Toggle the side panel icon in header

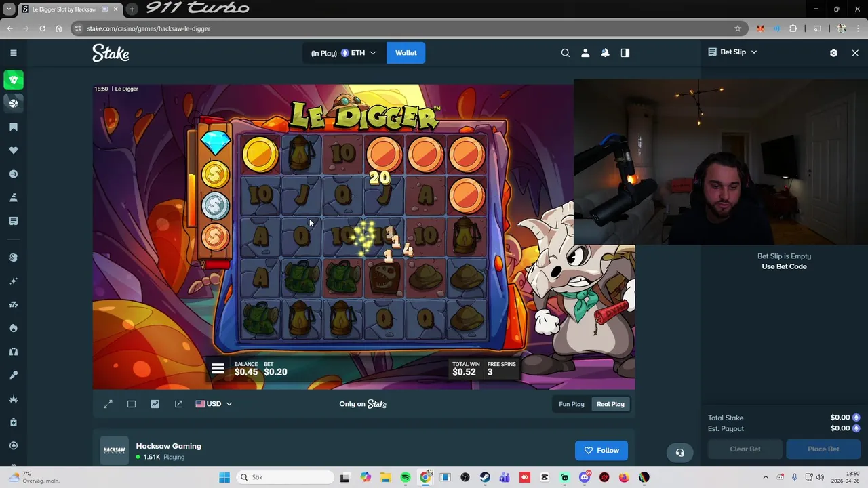(625, 53)
